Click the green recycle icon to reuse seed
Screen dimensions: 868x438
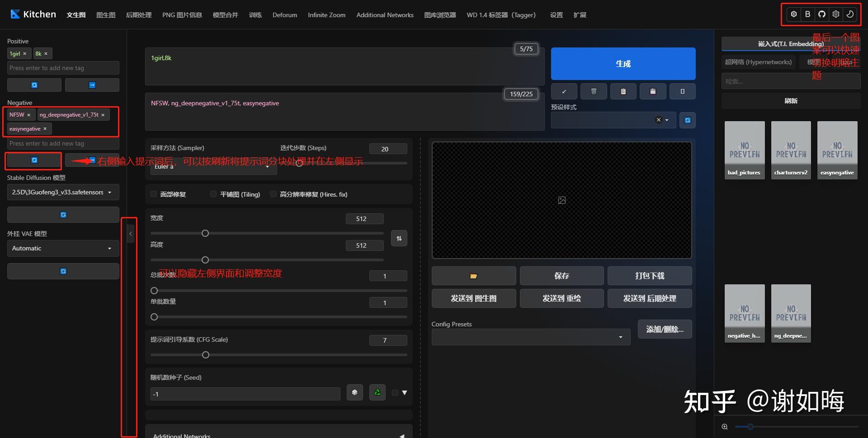[x=377, y=392]
